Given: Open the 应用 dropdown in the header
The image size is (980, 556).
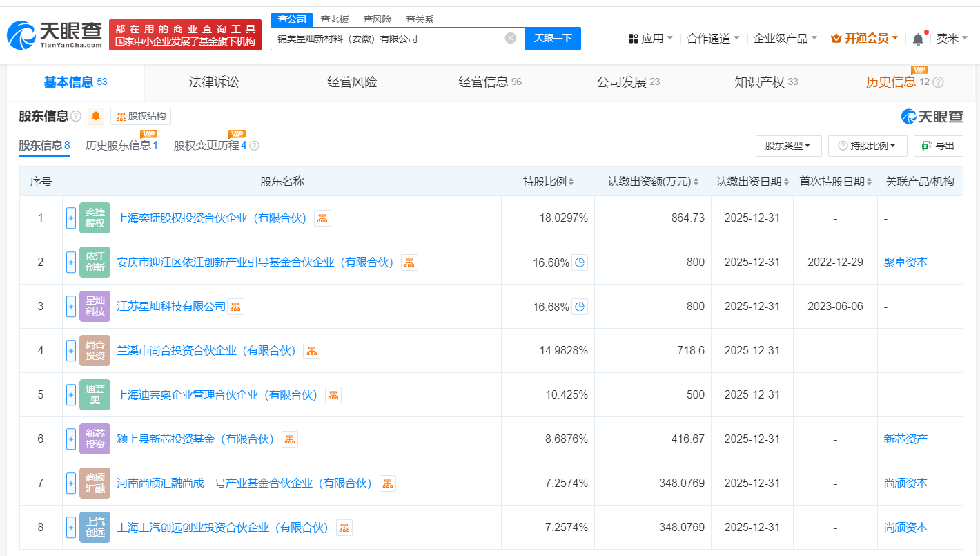Looking at the screenshot, I should pos(651,39).
